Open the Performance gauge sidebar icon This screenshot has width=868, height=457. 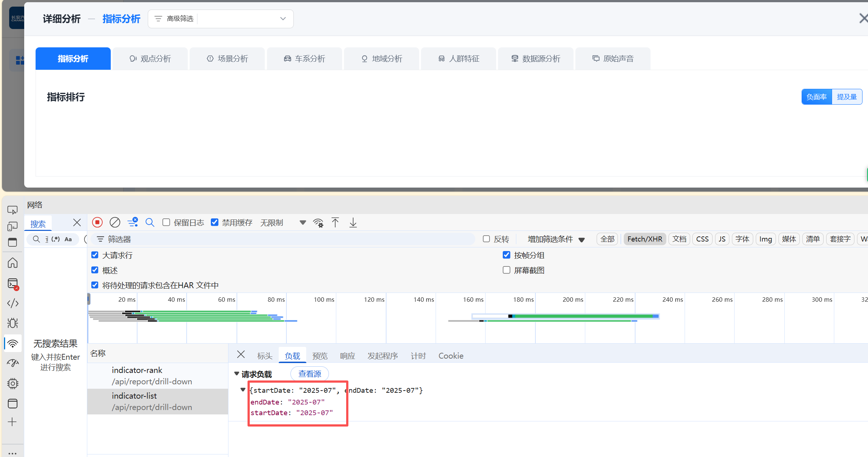pyautogui.click(x=13, y=363)
